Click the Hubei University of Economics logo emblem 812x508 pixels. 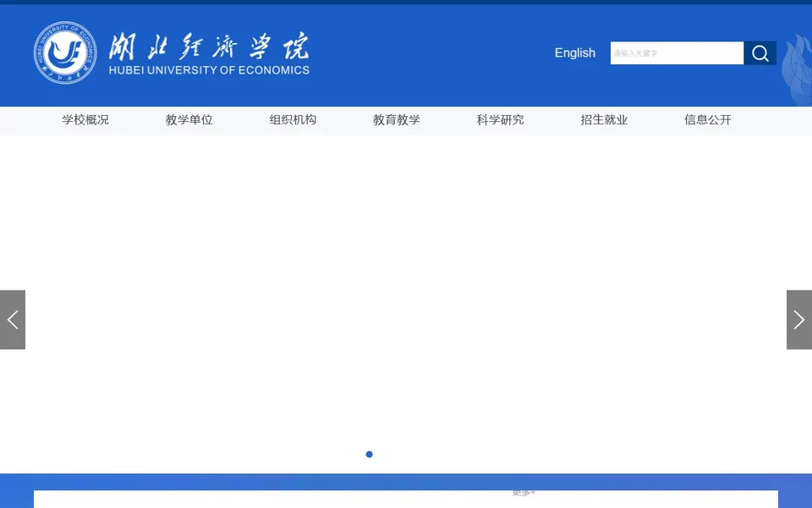[x=65, y=52]
